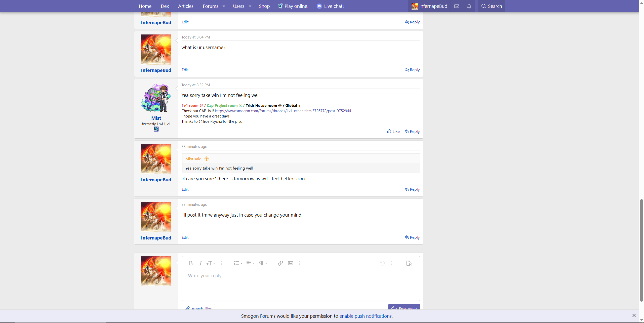Click the insert image icon
The height and width of the screenshot is (323, 644).
coord(291,263)
